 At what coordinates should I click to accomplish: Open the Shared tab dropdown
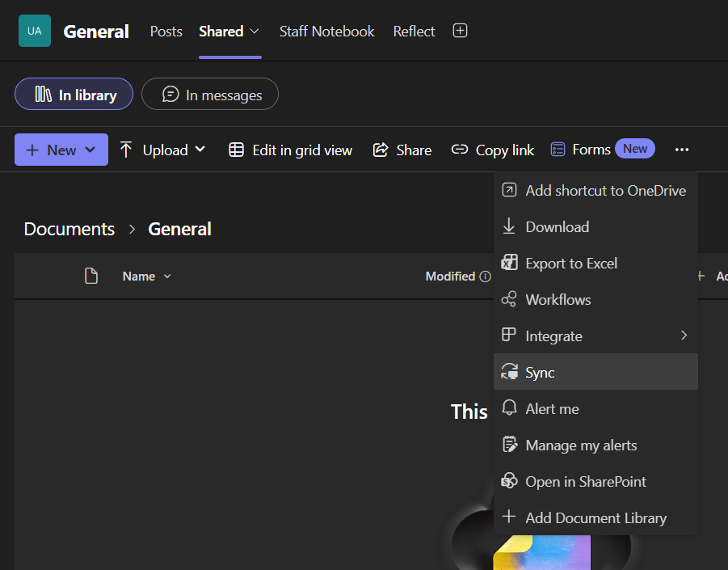point(229,31)
